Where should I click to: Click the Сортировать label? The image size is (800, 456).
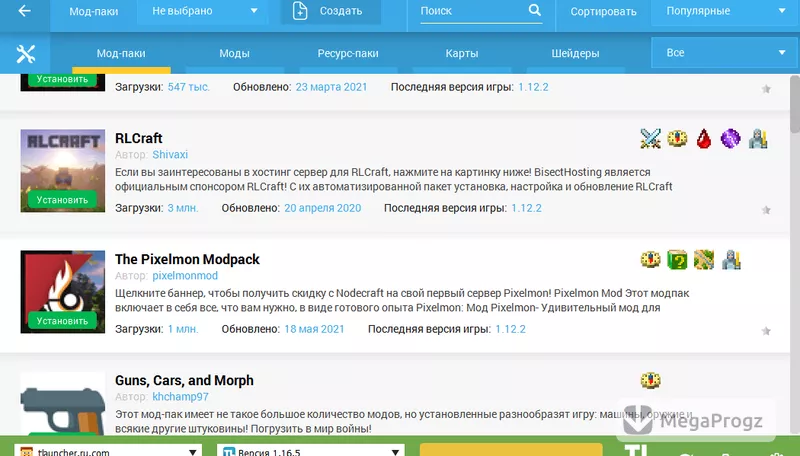pyautogui.click(x=603, y=11)
